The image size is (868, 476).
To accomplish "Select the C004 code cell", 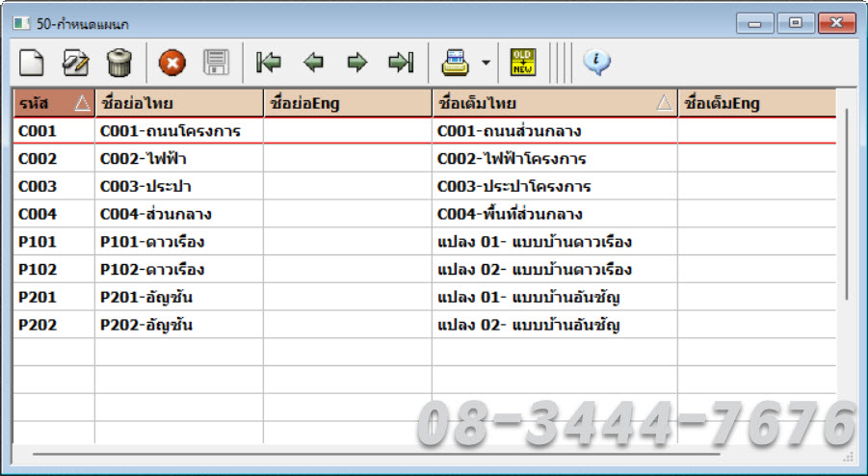I will [54, 214].
